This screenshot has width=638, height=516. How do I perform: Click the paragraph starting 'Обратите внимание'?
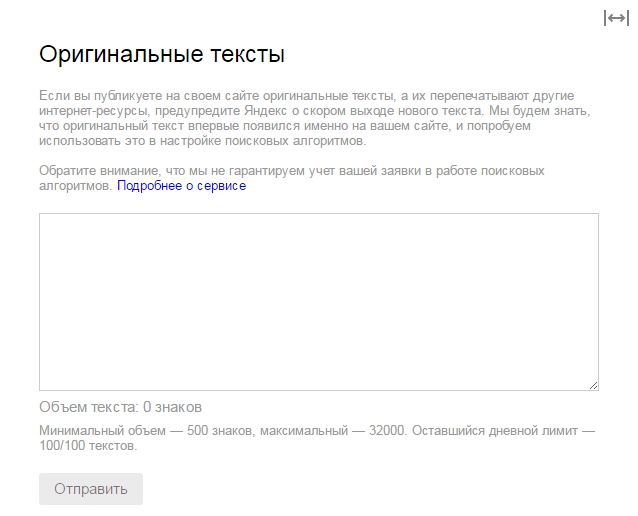point(292,178)
